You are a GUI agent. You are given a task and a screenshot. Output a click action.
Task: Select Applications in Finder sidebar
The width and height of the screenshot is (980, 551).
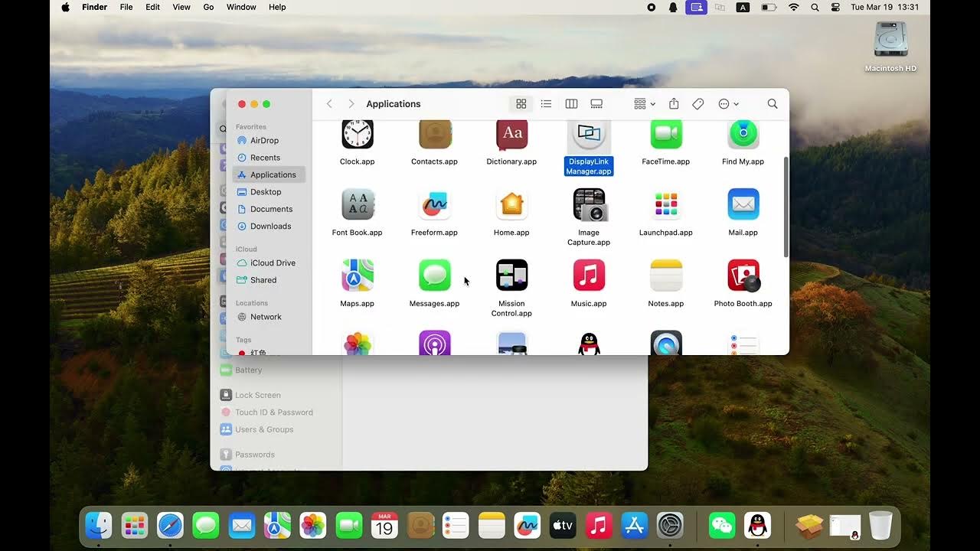click(x=269, y=174)
